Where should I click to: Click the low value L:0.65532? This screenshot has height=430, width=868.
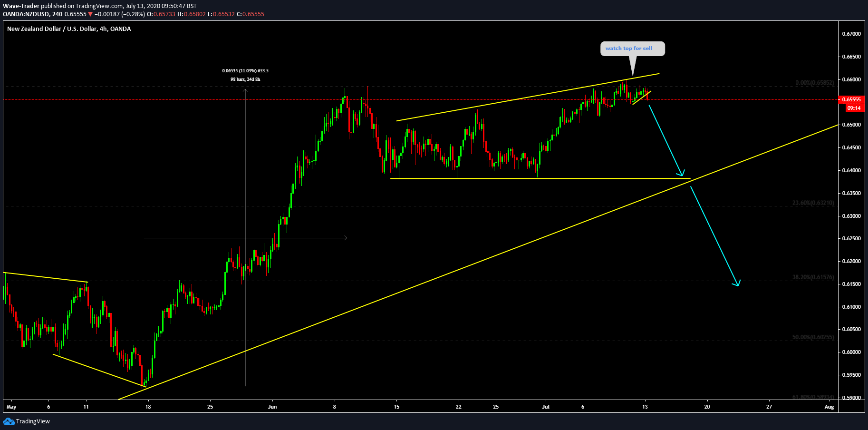(221, 14)
